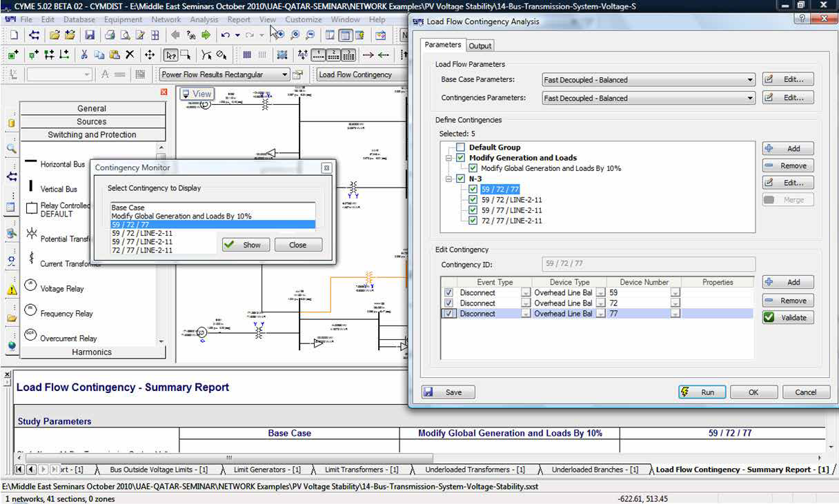Select Base Case in Contingency Monitor list

point(213,208)
